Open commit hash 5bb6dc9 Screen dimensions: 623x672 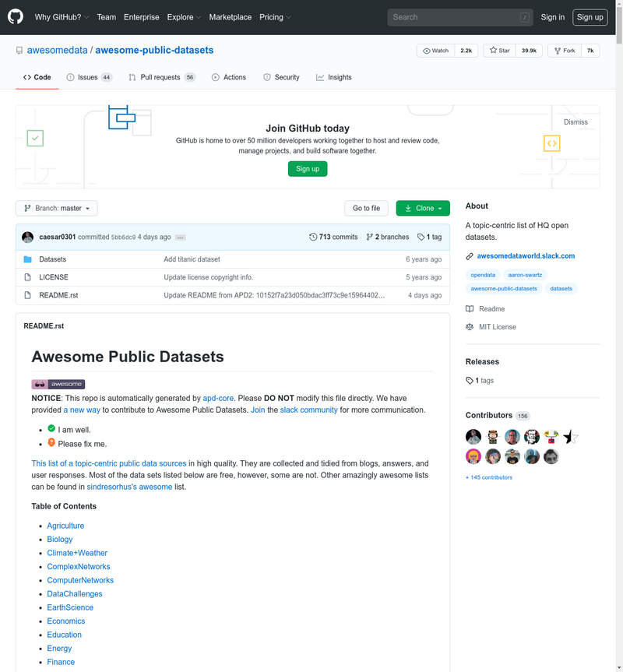pos(123,237)
